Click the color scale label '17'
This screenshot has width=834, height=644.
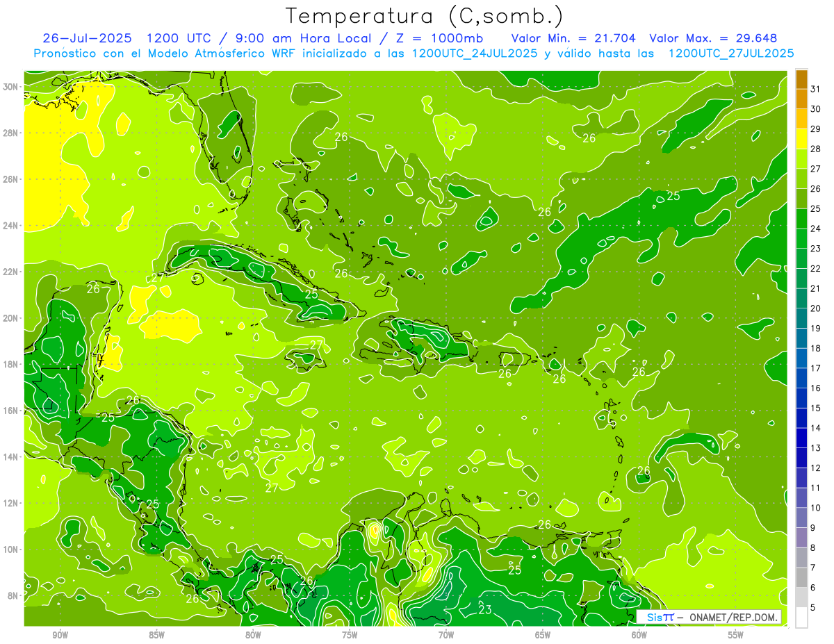click(815, 368)
